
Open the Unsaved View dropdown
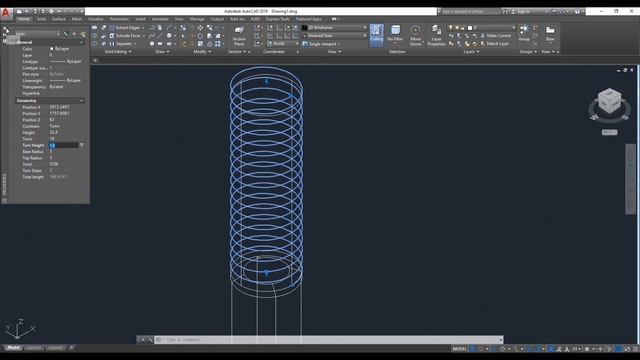(x=334, y=36)
